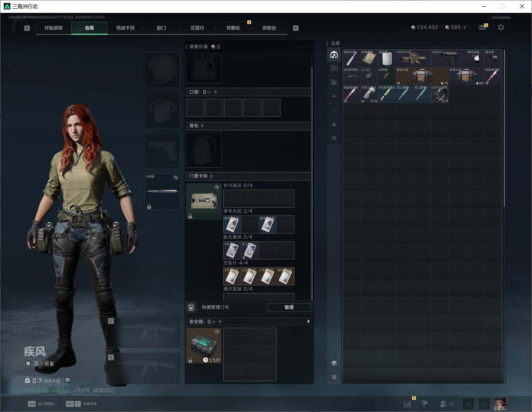Click the 邀请组队 link
The image size is (532, 412).
point(103,390)
